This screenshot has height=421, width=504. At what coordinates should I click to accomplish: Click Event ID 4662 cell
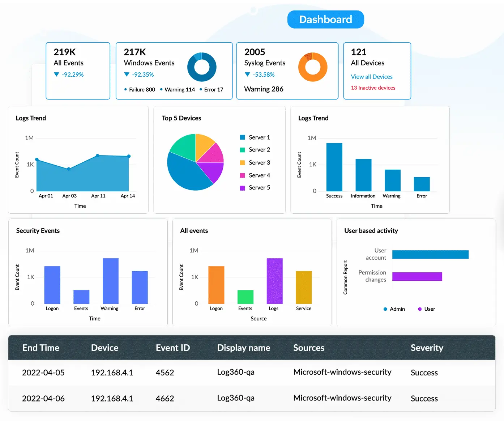[x=165, y=399]
